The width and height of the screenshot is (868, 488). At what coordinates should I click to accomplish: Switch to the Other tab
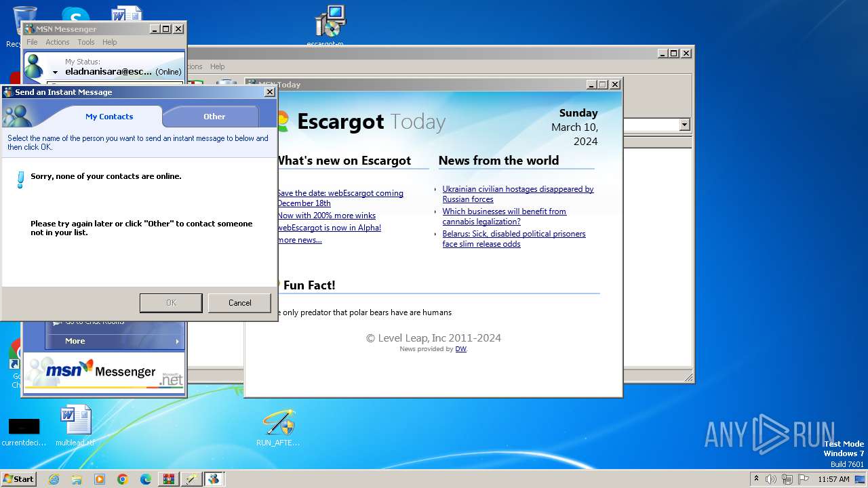(x=214, y=117)
